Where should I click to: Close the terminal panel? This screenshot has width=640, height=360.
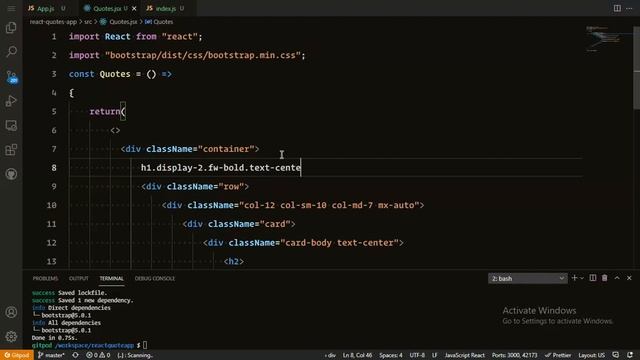pos(629,278)
